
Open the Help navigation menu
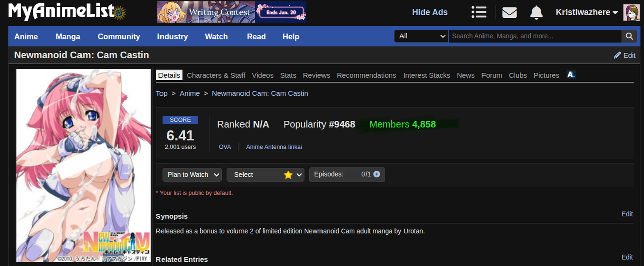click(291, 36)
